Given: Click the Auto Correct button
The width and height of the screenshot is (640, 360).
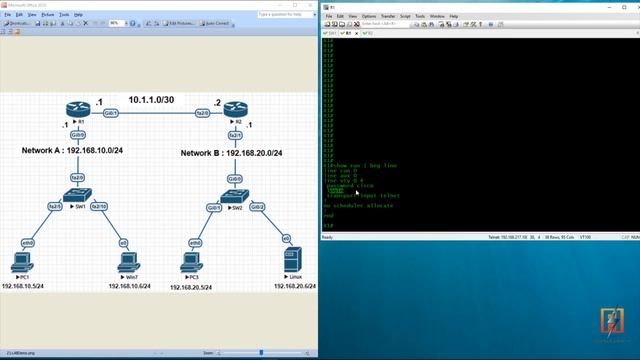Looking at the screenshot, I should [x=215, y=23].
